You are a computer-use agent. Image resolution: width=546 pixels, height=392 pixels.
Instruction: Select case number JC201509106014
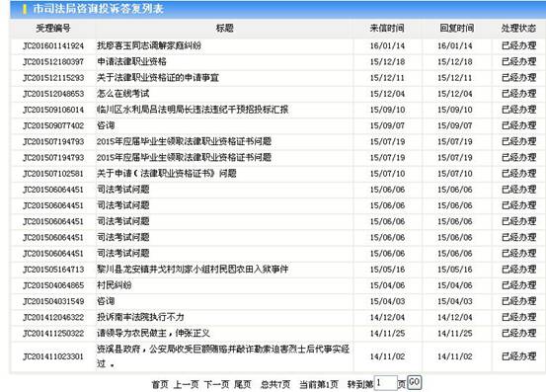tap(53, 110)
